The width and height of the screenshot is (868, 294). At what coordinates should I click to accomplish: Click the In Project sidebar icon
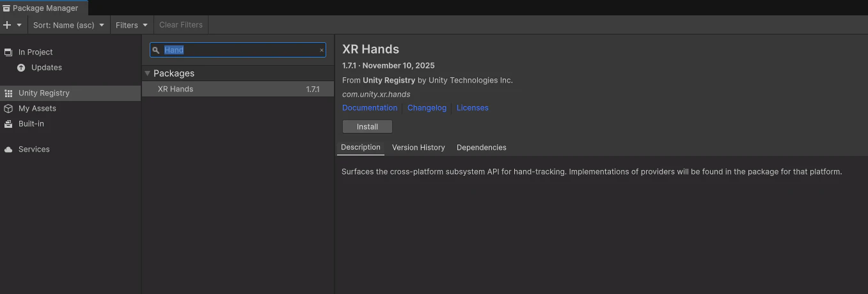(x=8, y=52)
